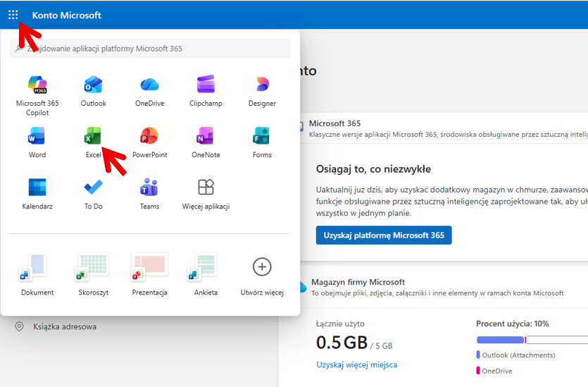Click the Konto Microsoft header title
588x387 pixels.
click(x=66, y=15)
